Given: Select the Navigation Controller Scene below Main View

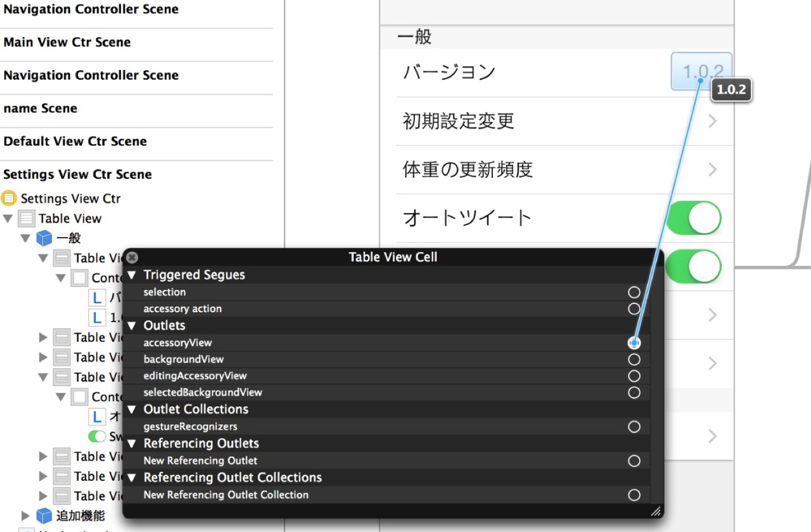Looking at the screenshot, I should coord(91,75).
